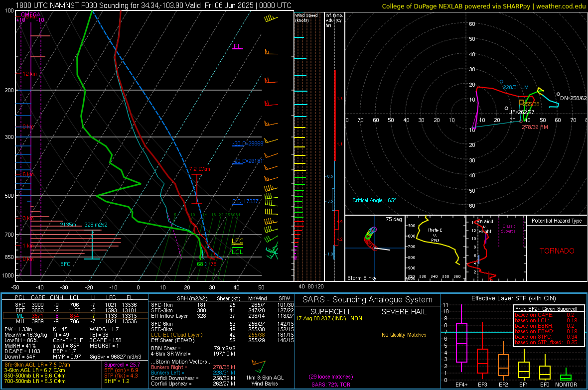Click the BRN Shear = 79 m2/s2 text
Screen dimensions: 588x390
coord(193,348)
